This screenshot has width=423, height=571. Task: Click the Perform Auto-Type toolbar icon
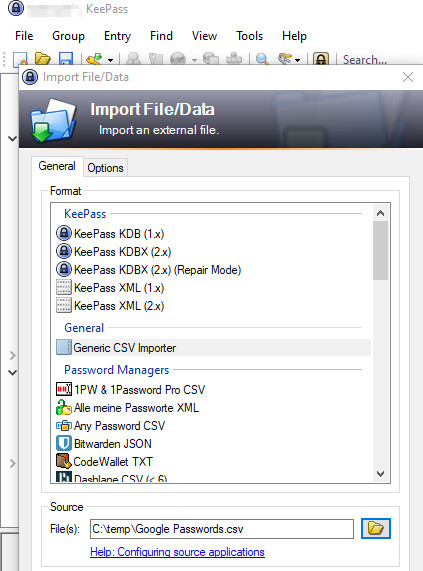pos(234,59)
